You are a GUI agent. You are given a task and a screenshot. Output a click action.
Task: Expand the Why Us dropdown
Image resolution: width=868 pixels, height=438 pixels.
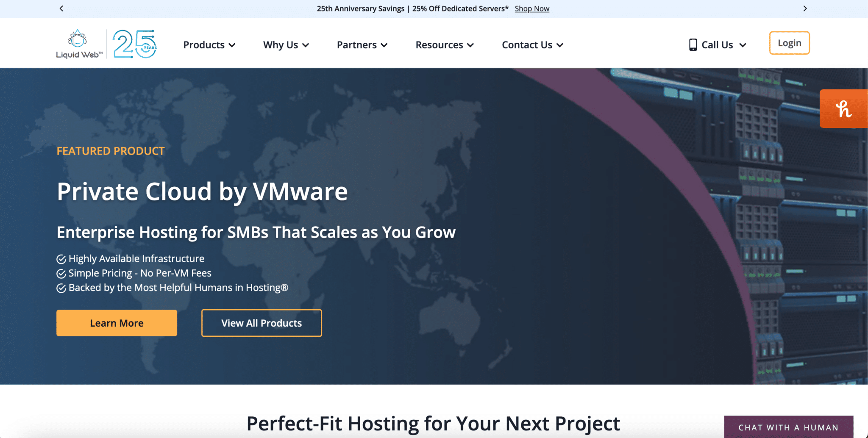point(286,44)
